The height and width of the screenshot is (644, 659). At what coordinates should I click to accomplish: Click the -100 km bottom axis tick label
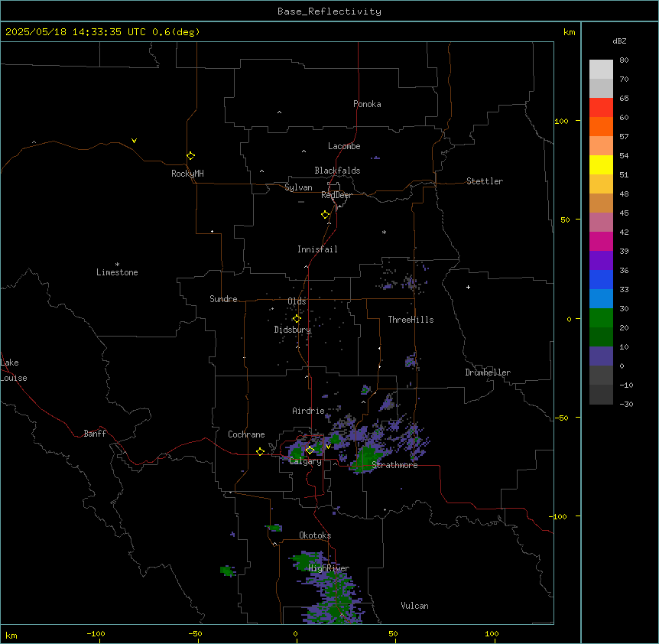(x=96, y=633)
